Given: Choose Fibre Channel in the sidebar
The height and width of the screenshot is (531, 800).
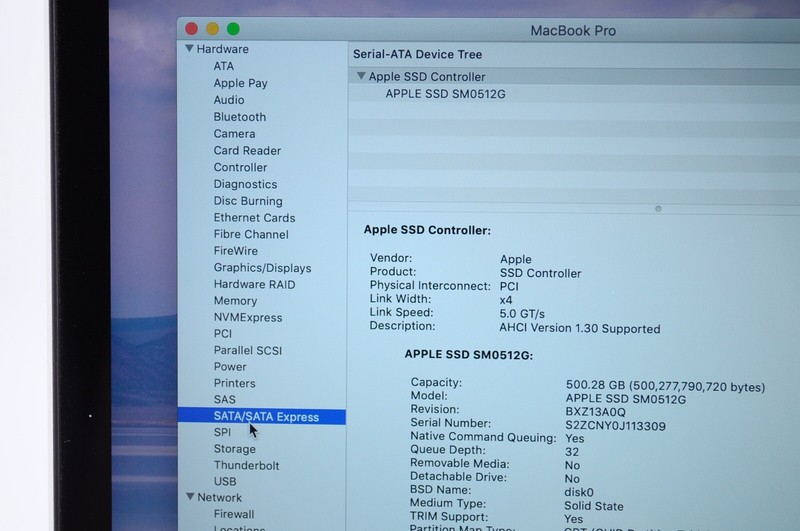Looking at the screenshot, I should click(x=251, y=235).
